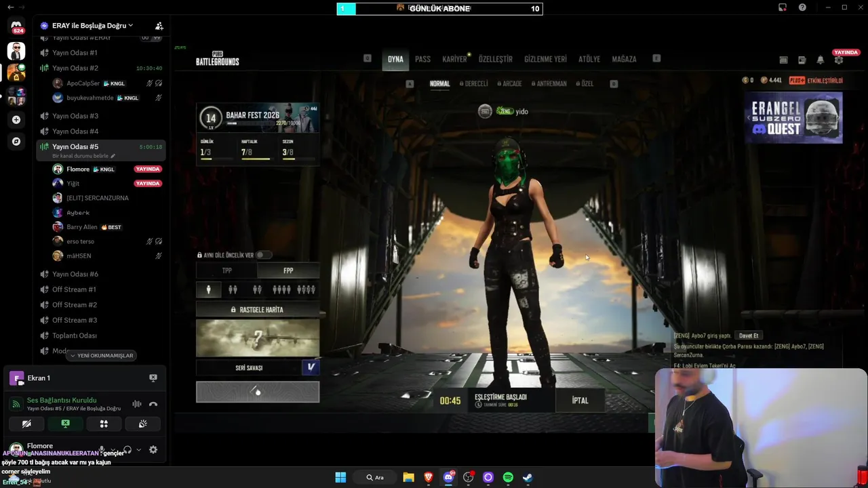The image size is (868, 488).
Task: Turn on camera in Discord voice panel
Action: (x=26, y=424)
